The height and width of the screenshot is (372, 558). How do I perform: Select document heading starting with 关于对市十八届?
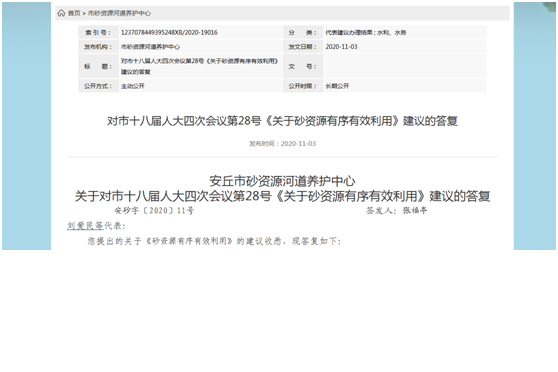click(x=282, y=196)
